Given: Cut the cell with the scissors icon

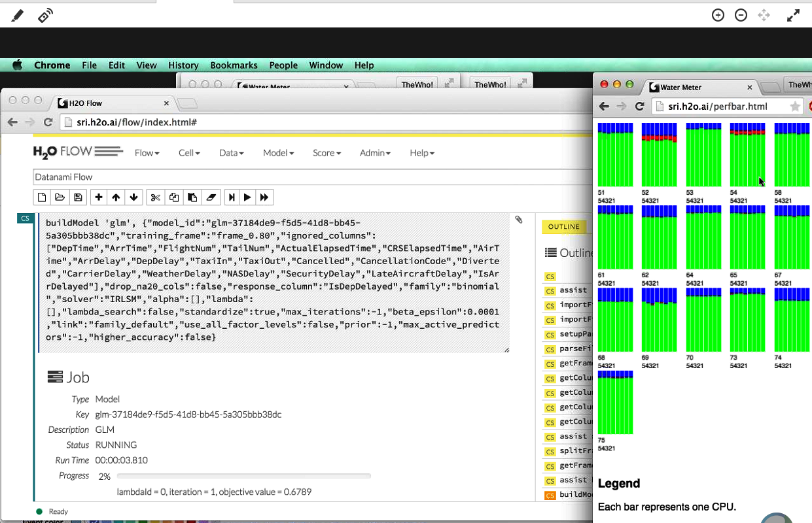Looking at the screenshot, I should click(x=156, y=197).
